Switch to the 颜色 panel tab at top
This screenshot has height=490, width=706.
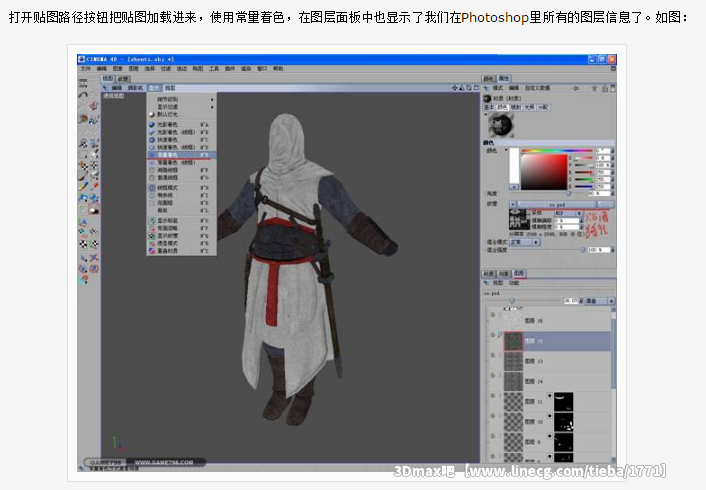pyautogui.click(x=489, y=79)
